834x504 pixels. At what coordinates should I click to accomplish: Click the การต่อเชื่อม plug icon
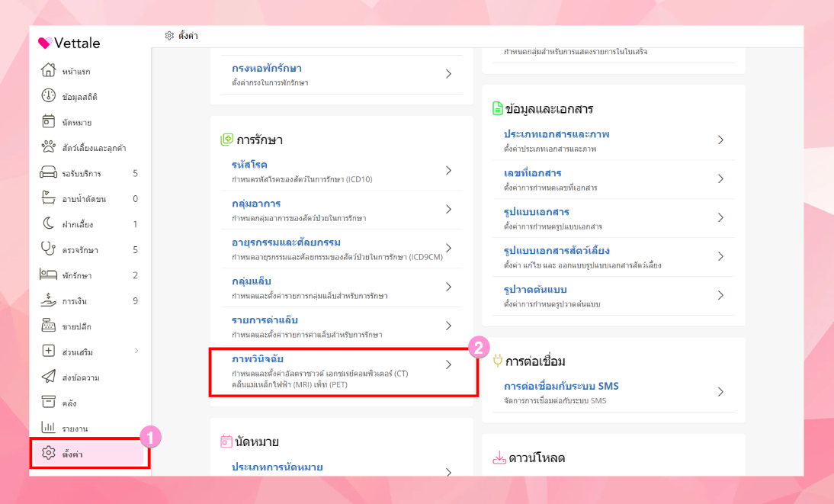click(x=497, y=361)
